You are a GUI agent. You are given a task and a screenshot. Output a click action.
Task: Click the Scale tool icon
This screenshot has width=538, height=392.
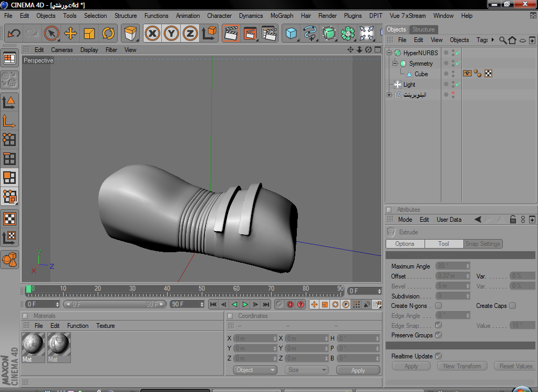tap(89, 34)
